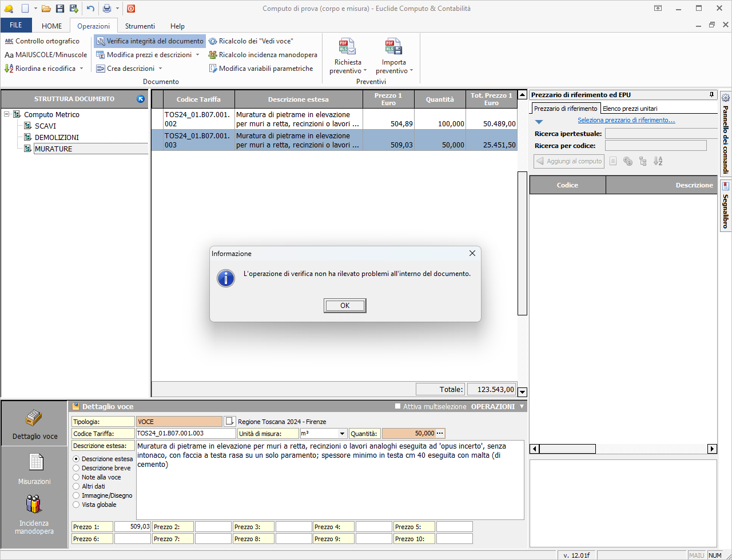
Task: Click Ricalcolo incidenza manodopera
Action: tap(262, 55)
